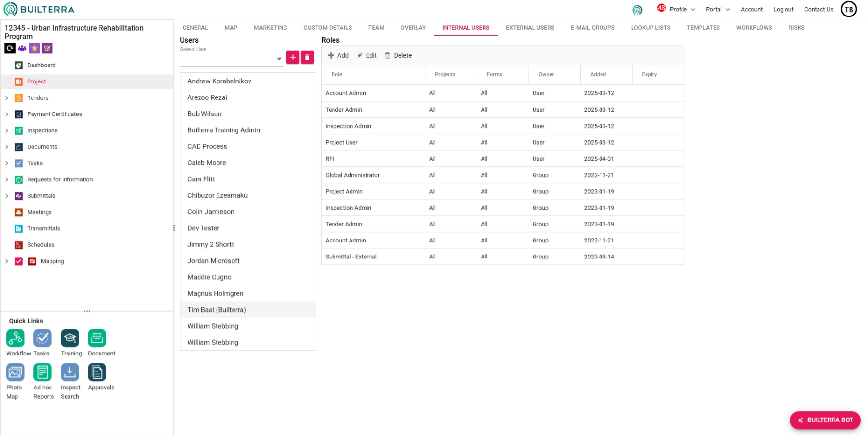Click the purple people team icon
The width and height of the screenshot is (868, 436).
(x=22, y=48)
